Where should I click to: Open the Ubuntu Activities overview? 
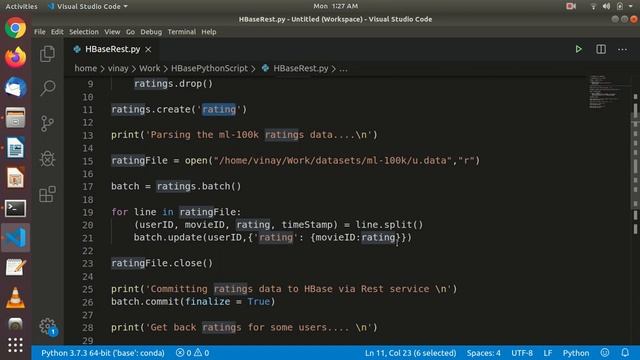click(21, 6)
